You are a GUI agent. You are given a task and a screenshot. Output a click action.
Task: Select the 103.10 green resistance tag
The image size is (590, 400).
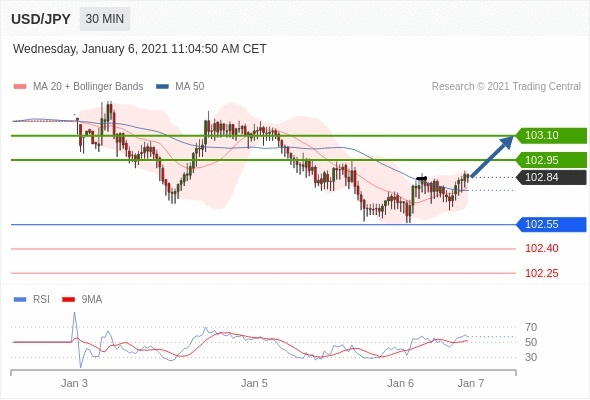[x=550, y=135]
